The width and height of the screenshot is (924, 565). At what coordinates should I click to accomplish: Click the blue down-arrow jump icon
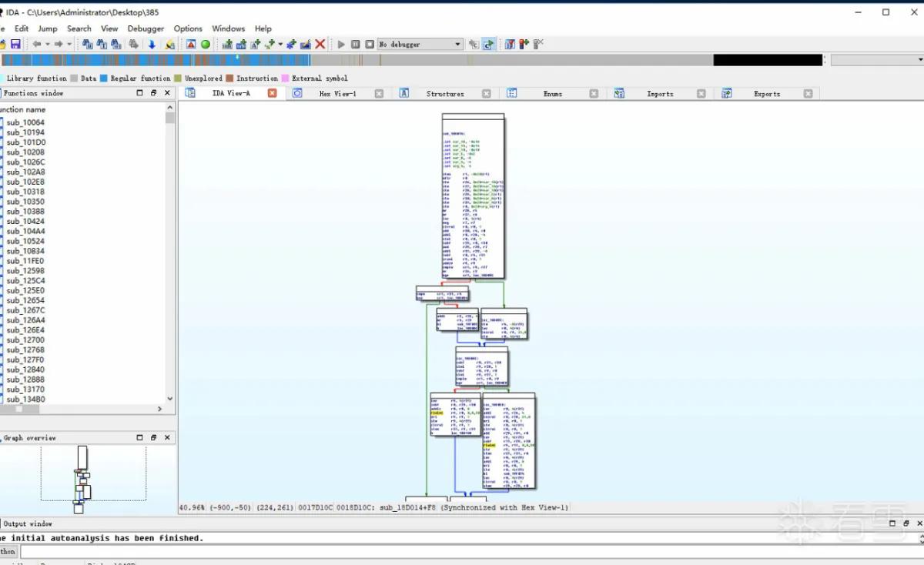(x=152, y=45)
